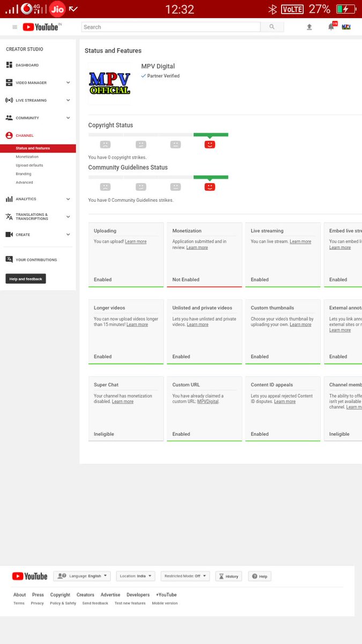The image size is (362, 644).
Task: Click the Translations & Transcriptions icon
Action: coord(9,217)
